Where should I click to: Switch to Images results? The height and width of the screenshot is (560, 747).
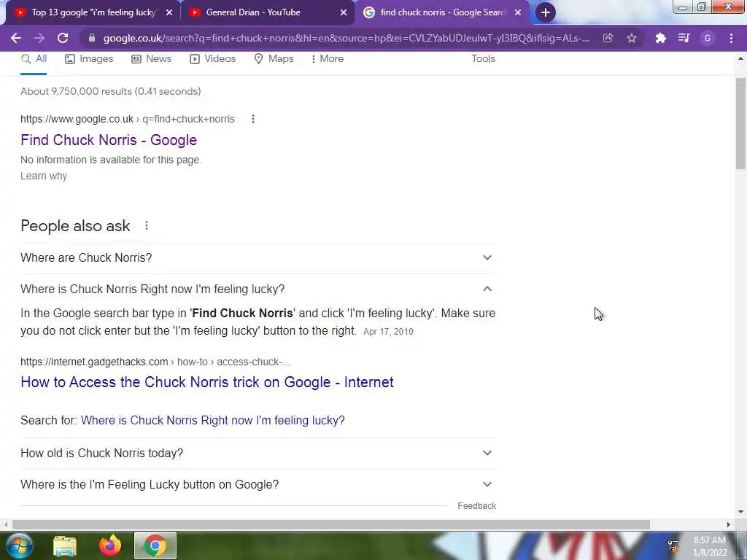click(89, 58)
